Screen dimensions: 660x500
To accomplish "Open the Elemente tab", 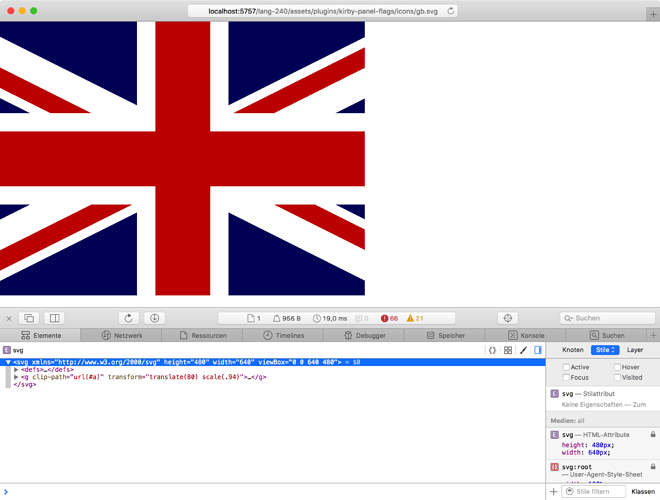I will pos(41,335).
